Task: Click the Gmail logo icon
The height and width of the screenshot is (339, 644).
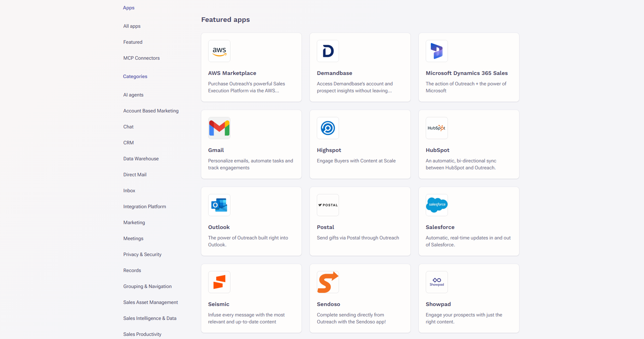Action: 219,128
